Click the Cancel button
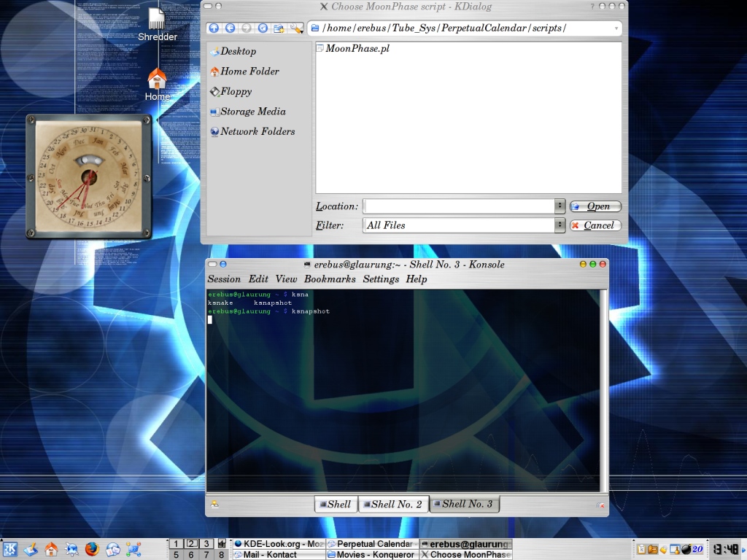This screenshot has width=747, height=560. point(595,225)
